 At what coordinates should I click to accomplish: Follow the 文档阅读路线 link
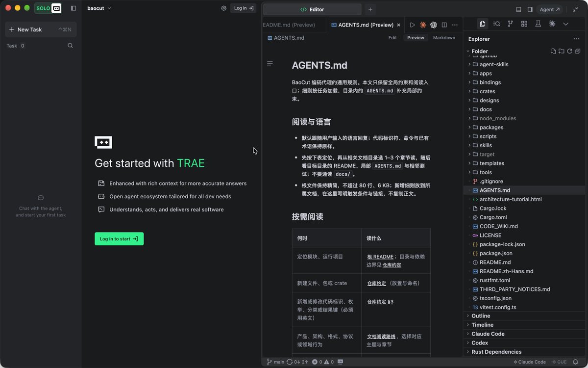tap(381, 337)
